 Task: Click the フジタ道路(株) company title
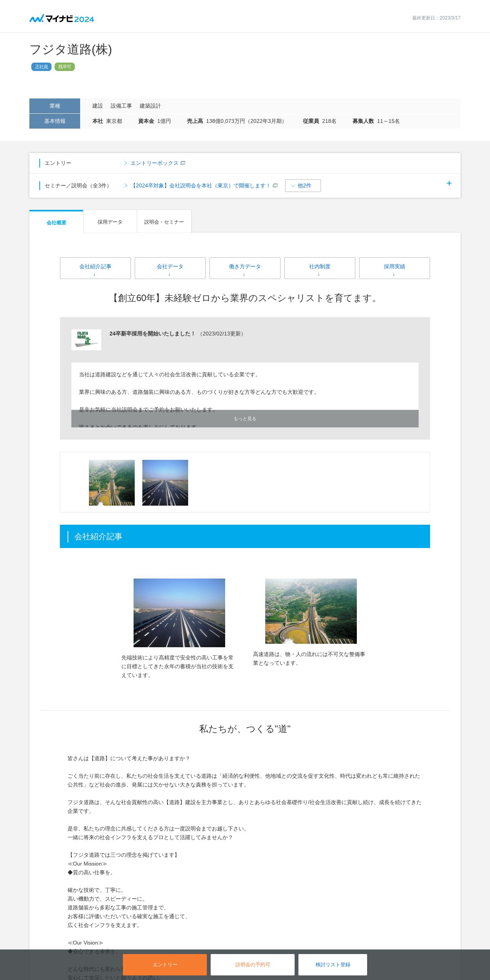pyautogui.click(x=71, y=50)
